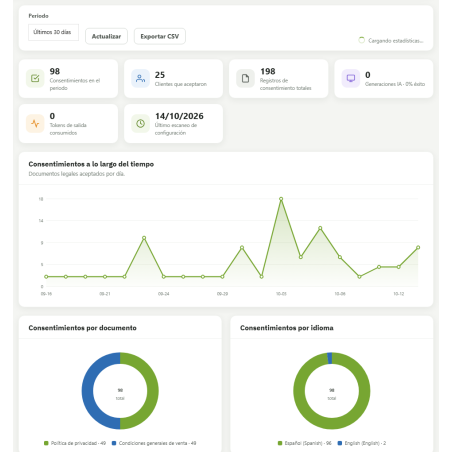The image size is (452, 452).
Task: Click the green 'Política de privacidad' legend swatch
Action: coord(46,443)
